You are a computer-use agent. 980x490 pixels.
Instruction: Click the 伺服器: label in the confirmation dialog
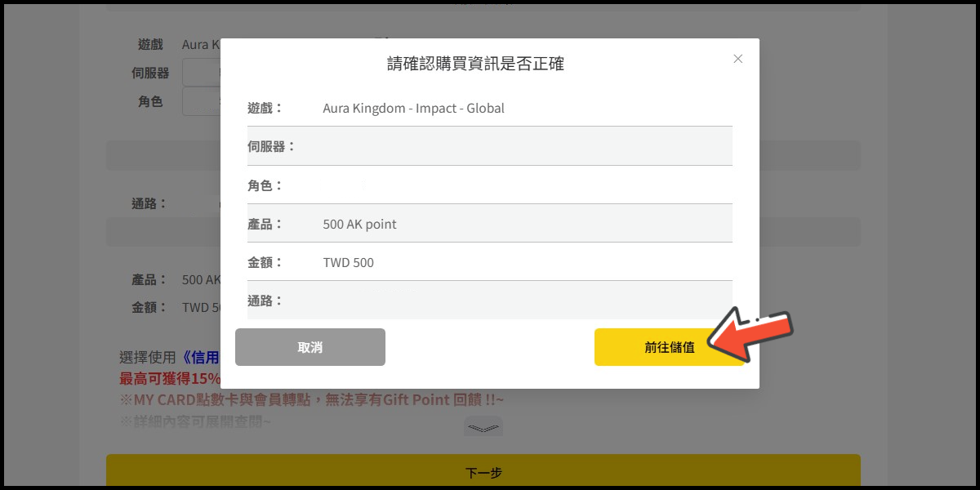point(271,146)
